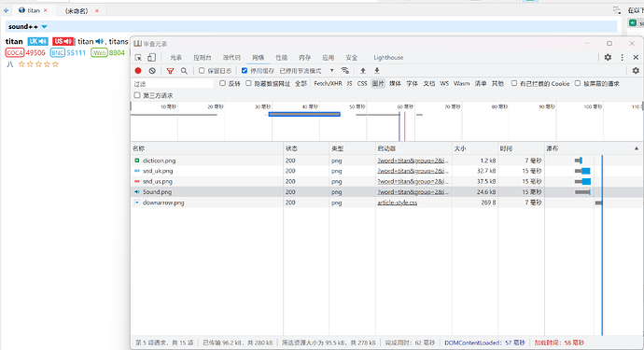Click the red record network log button
Image resolution: width=644 pixels, height=350 pixels.
pyautogui.click(x=138, y=71)
